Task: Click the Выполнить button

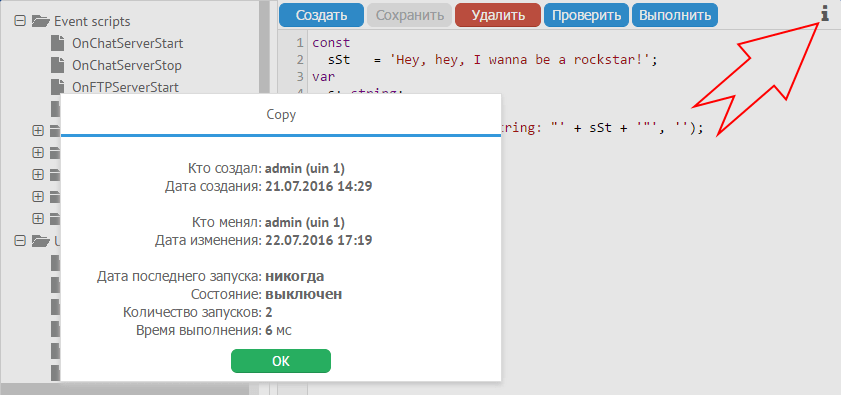Action: click(675, 15)
